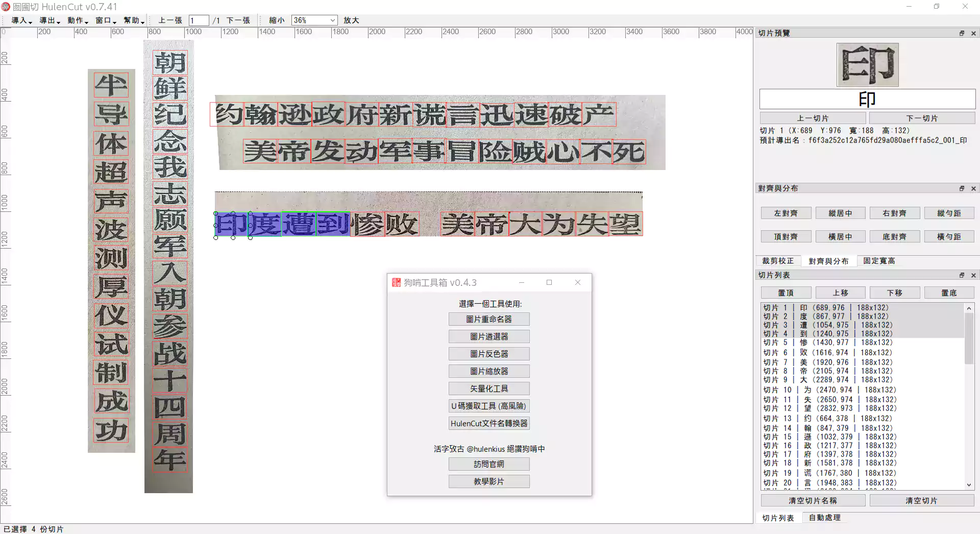This screenshot has width=980, height=534.
Task: Close the 切片列表 panel
Action: 973,275
